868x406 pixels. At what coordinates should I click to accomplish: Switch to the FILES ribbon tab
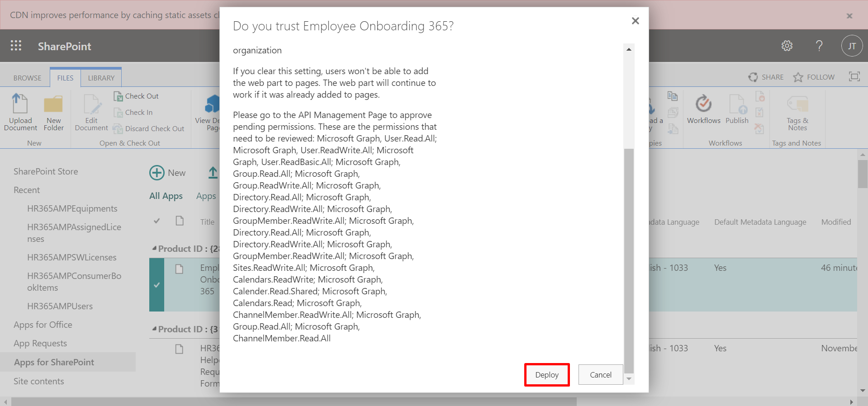tap(65, 78)
